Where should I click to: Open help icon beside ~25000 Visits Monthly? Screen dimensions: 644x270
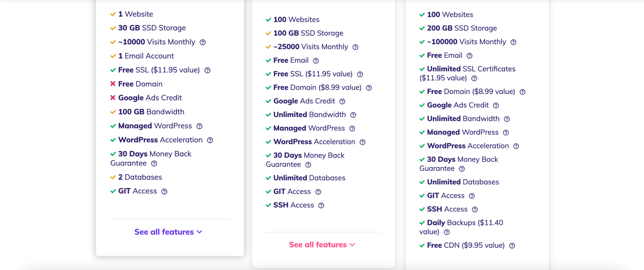pos(355,47)
